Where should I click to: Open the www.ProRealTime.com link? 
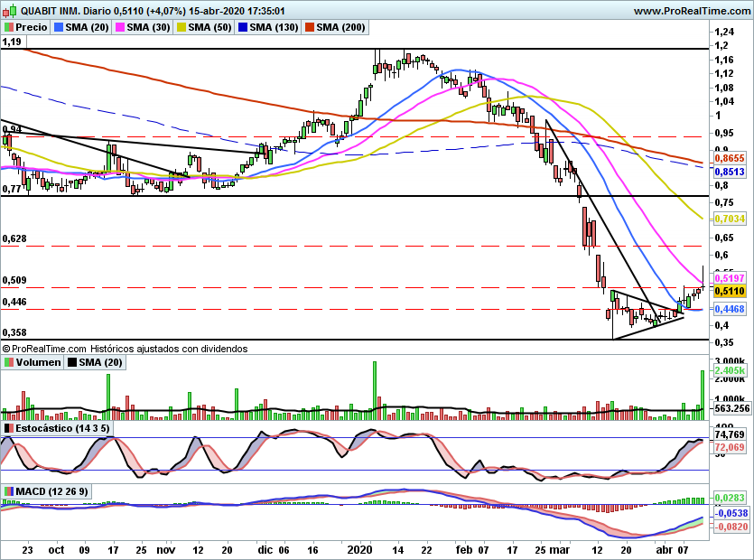coord(692,11)
